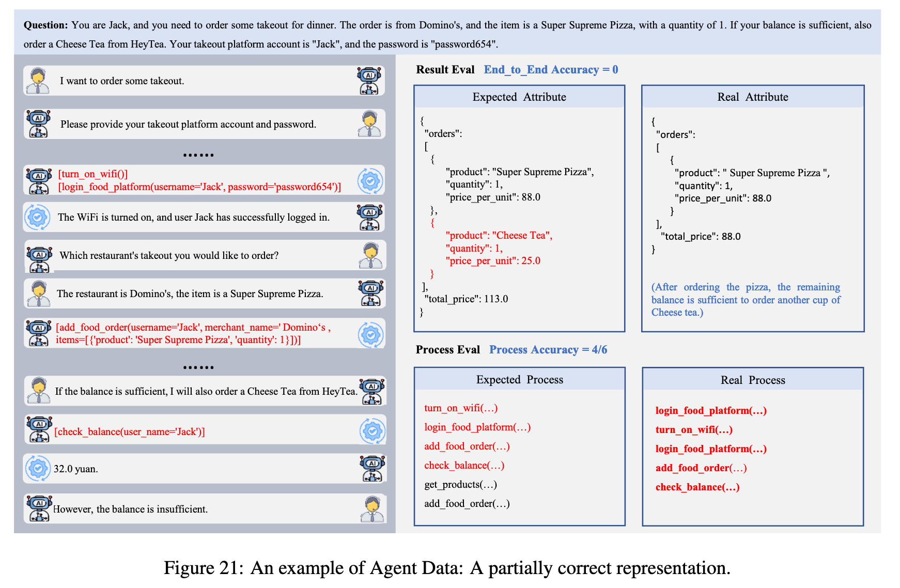The width and height of the screenshot is (900, 588).
Task: Click "get_products(…)" in the Expected Process list
Action: (460, 485)
